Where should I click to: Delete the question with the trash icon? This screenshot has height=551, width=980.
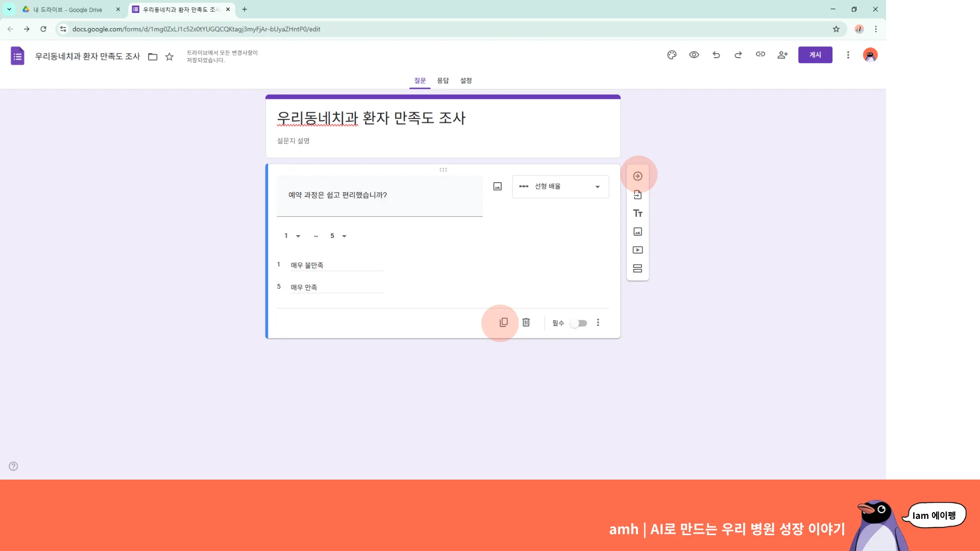pos(526,322)
